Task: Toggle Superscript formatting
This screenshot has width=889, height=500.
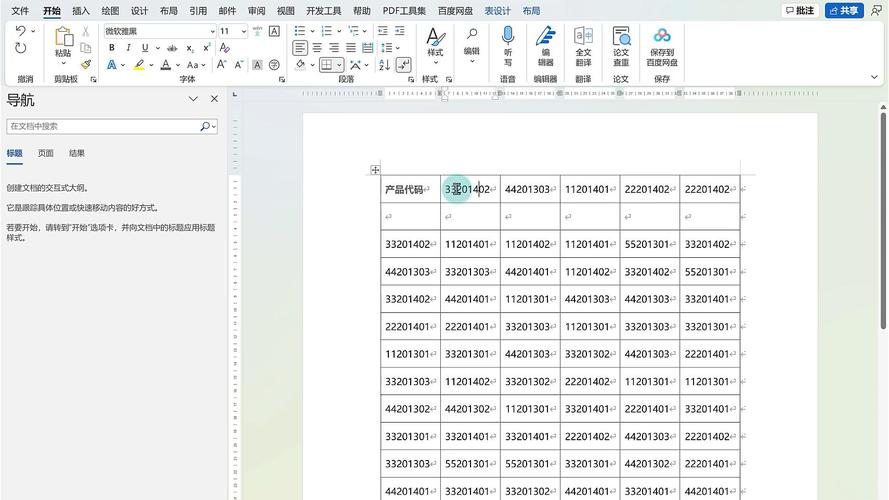Action: [207, 48]
